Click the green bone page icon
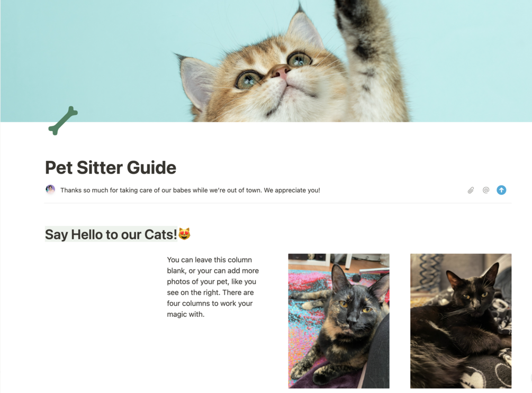The height and width of the screenshot is (393, 532). 63,121
